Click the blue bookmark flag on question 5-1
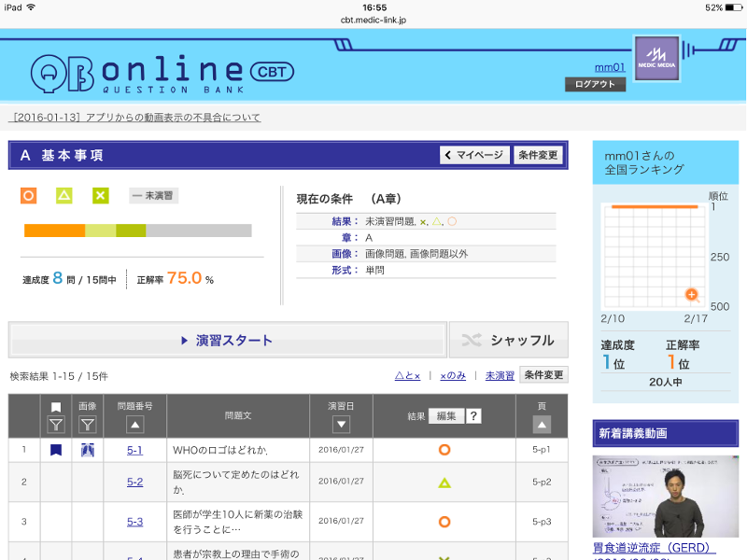Viewport: 747px width, 560px height. [56, 450]
